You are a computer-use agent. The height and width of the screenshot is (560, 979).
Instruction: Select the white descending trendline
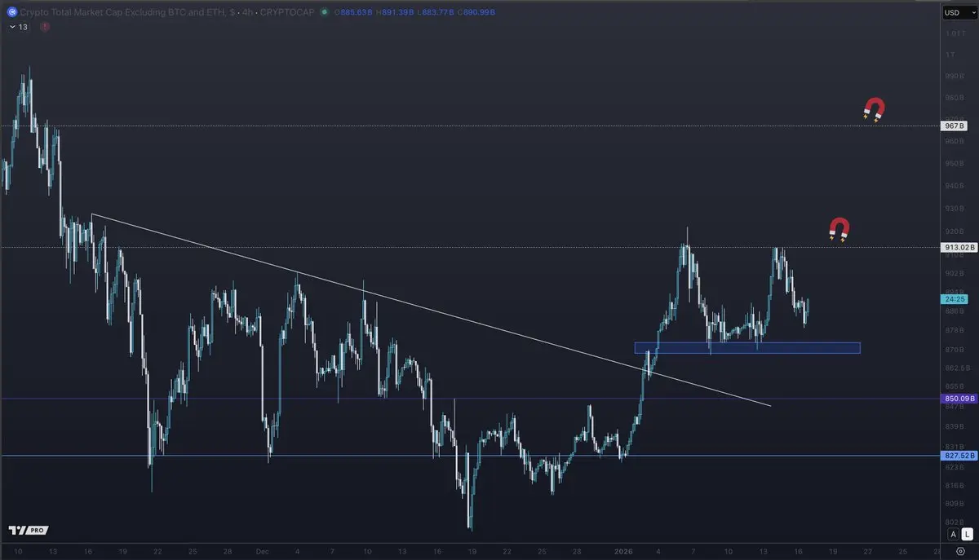point(431,310)
